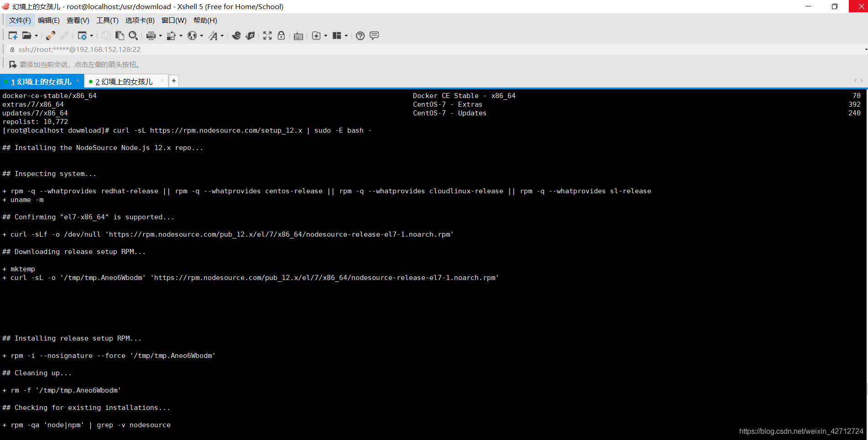Minimize the Xshell window
This screenshot has width=868, height=440.
[x=808, y=6]
